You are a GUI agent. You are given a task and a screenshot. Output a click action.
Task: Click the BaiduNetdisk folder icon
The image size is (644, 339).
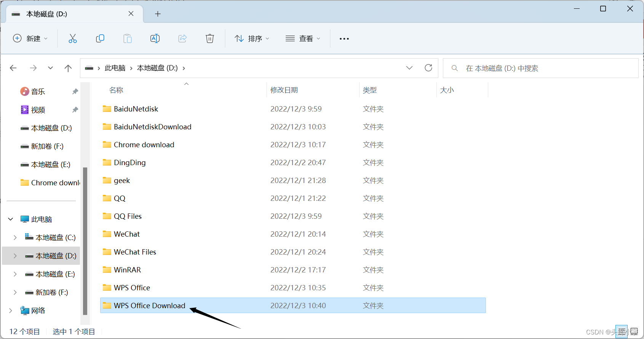pyautogui.click(x=107, y=109)
